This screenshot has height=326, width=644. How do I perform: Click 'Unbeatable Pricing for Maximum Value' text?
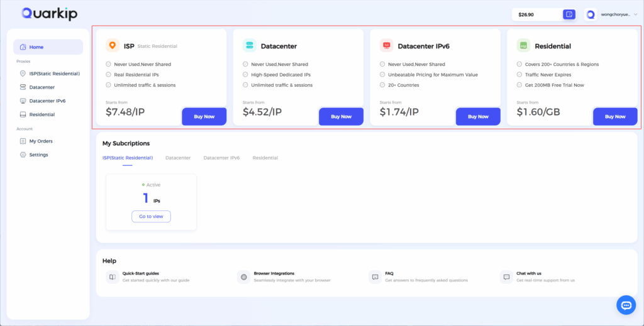433,75
